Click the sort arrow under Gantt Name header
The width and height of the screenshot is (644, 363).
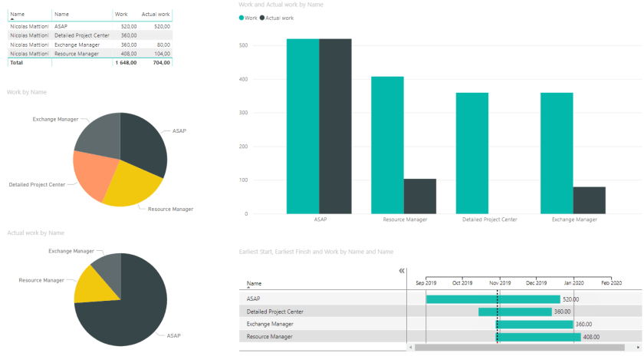click(x=248, y=289)
